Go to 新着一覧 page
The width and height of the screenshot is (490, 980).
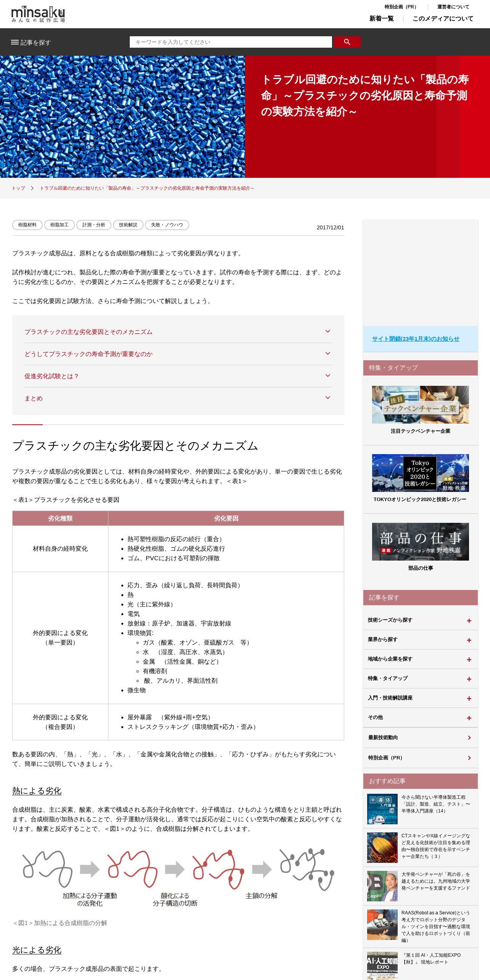(381, 18)
